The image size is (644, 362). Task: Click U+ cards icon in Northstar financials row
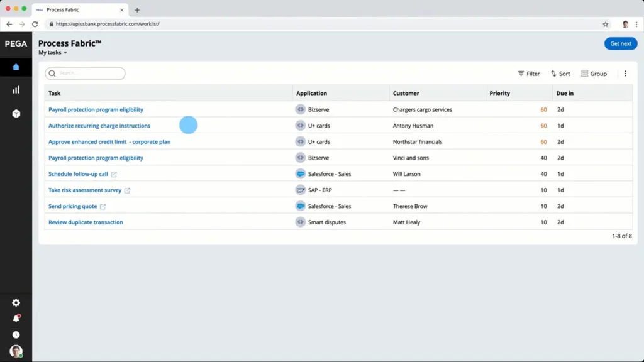point(301,141)
